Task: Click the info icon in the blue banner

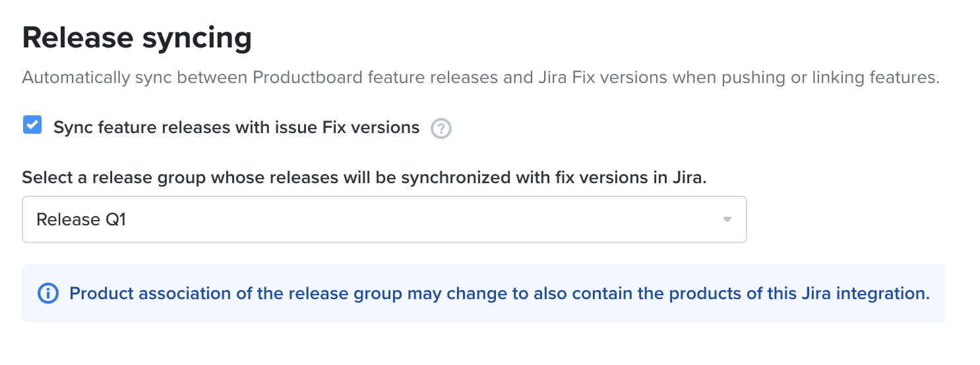Action: pos(48,294)
